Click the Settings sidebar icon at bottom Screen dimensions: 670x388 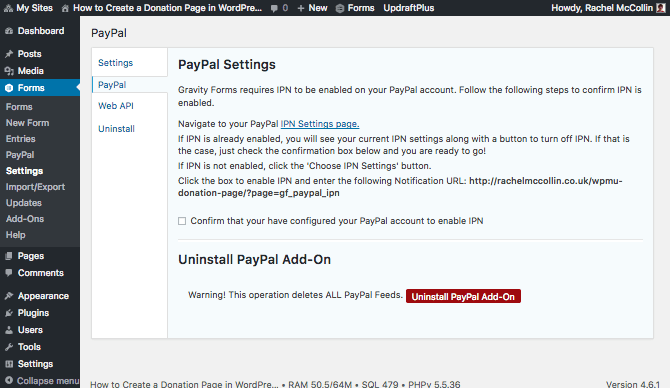tap(9, 364)
